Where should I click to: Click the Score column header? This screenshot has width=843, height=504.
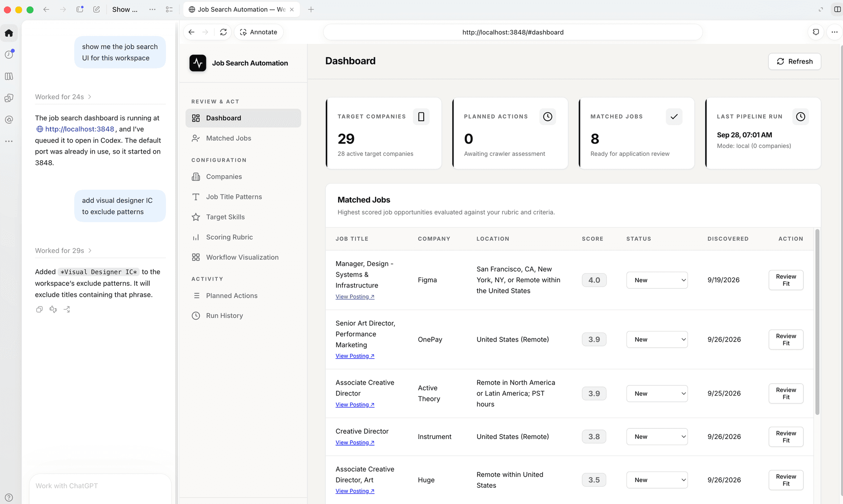(x=592, y=239)
